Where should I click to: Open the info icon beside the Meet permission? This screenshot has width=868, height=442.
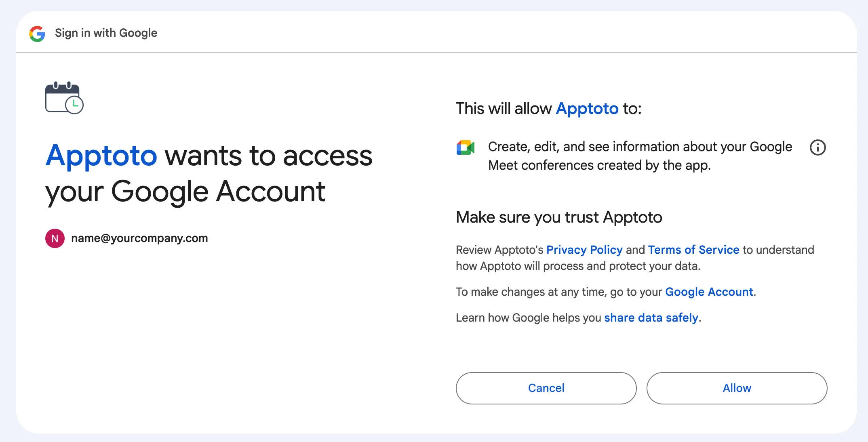tap(818, 147)
